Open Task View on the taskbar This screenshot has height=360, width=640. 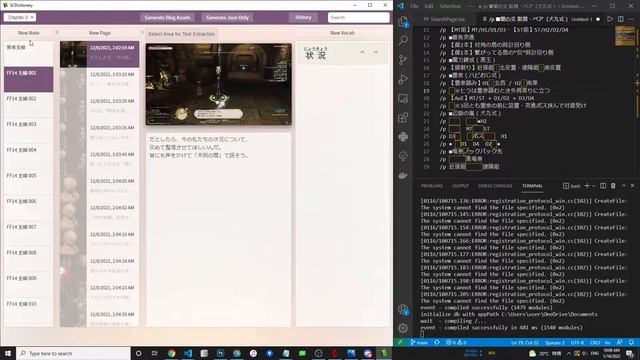click(155, 353)
